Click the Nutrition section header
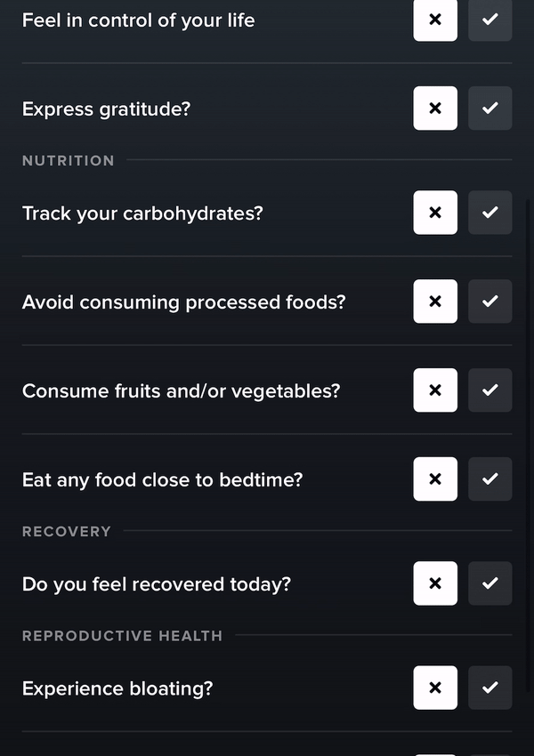Viewport: 534px width, 756px height. tap(69, 161)
